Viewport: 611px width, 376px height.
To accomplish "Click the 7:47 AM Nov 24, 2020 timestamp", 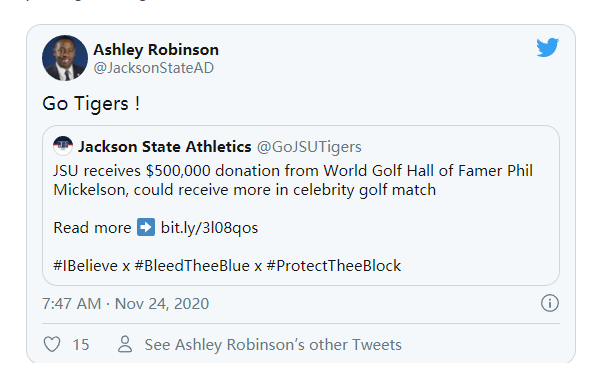I will point(125,304).
